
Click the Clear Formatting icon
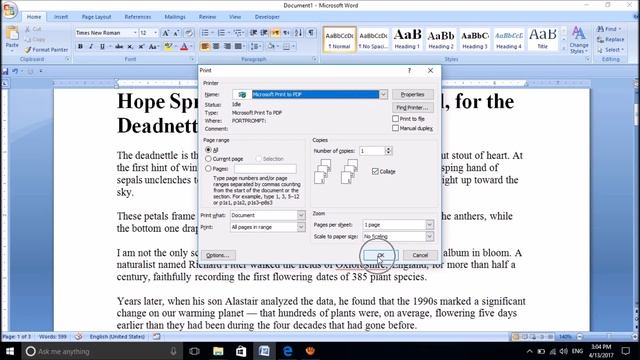coord(189,33)
